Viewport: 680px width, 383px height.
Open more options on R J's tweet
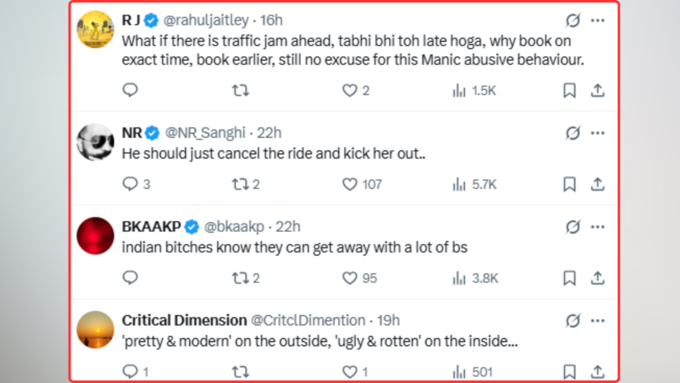[598, 20]
